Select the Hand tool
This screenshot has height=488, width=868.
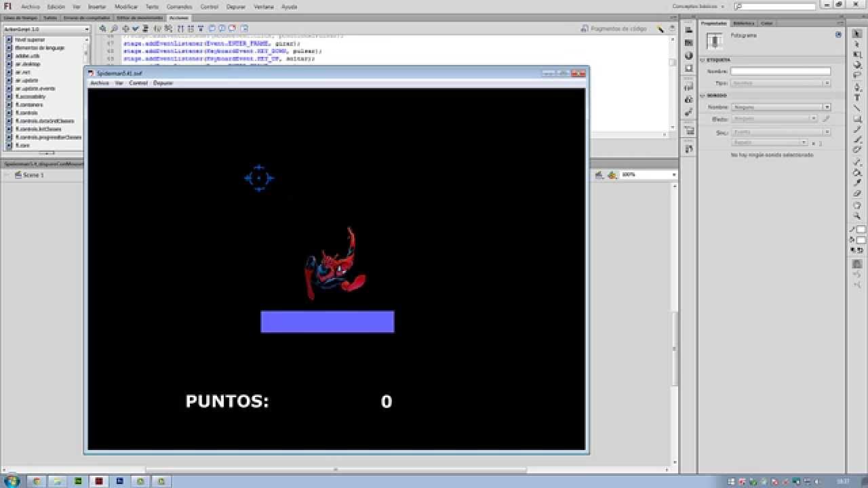point(857,205)
